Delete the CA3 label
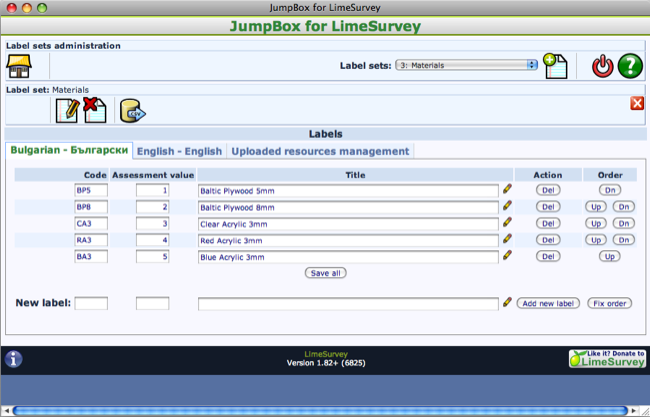The width and height of the screenshot is (650, 417). [548, 223]
